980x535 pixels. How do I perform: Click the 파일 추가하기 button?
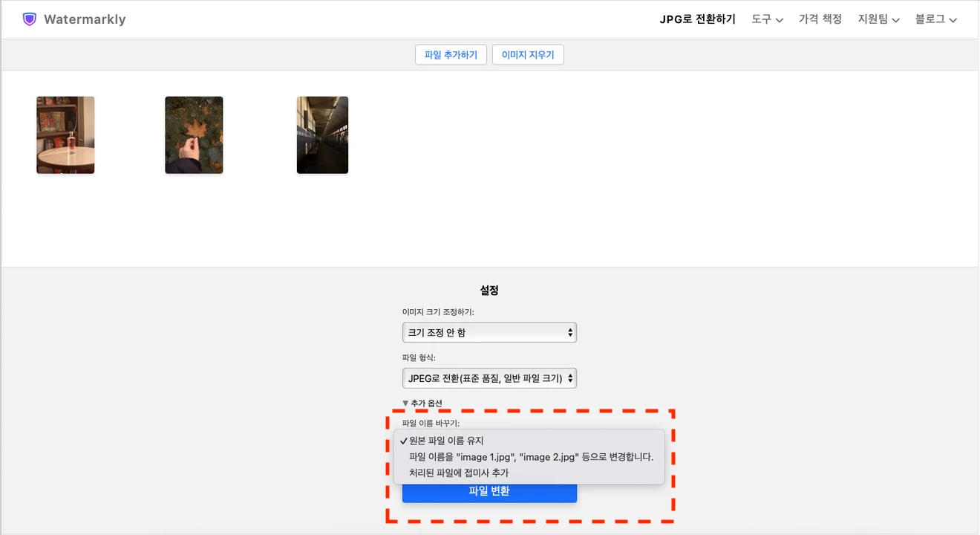(x=451, y=54)
